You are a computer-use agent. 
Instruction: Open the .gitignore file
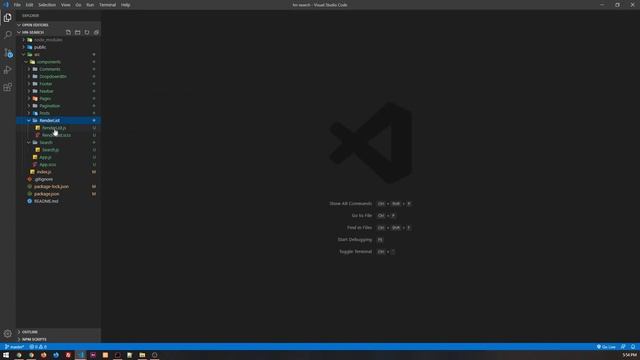click(58, 179)
